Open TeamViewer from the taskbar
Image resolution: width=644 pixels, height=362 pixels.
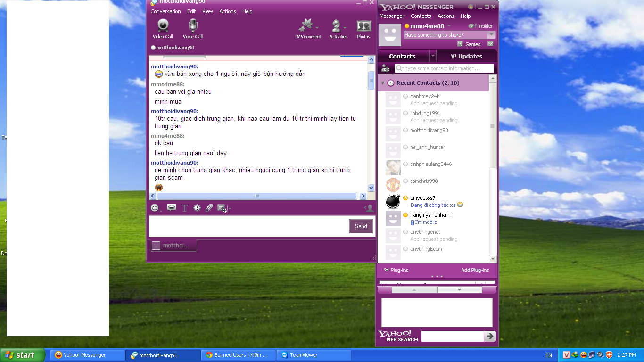[x=314, y=355]
